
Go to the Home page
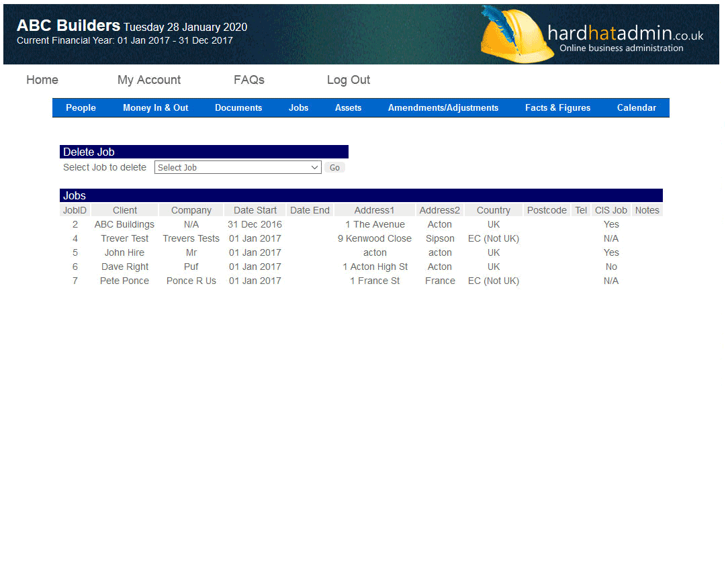(x=42, y=80)
